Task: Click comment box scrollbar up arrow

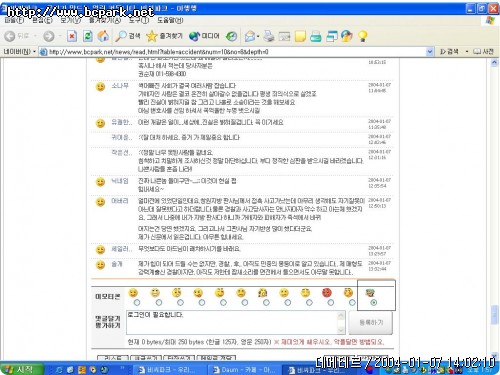Action: (341, 315)
